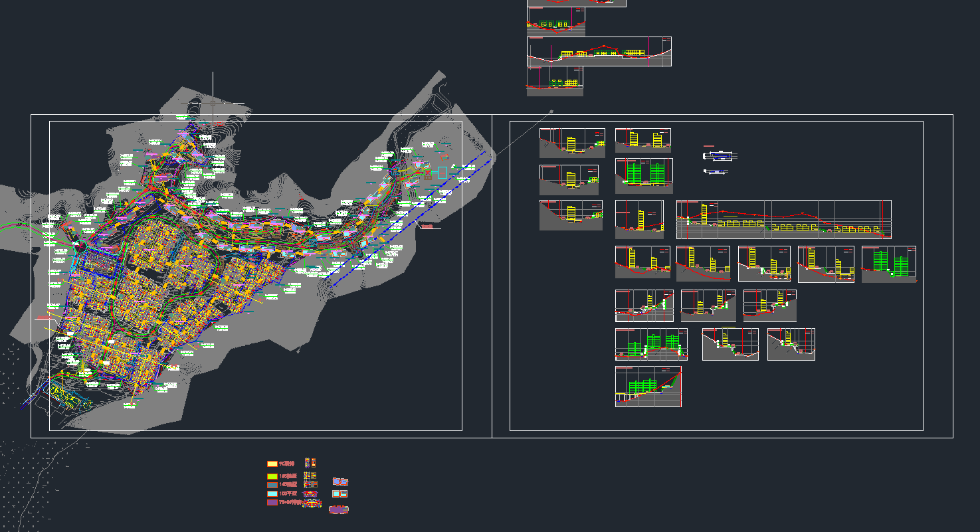Select the blue-violet unit plan block beside legend
The width and height of the screenshot is (980, 532).
pos(340,482)
